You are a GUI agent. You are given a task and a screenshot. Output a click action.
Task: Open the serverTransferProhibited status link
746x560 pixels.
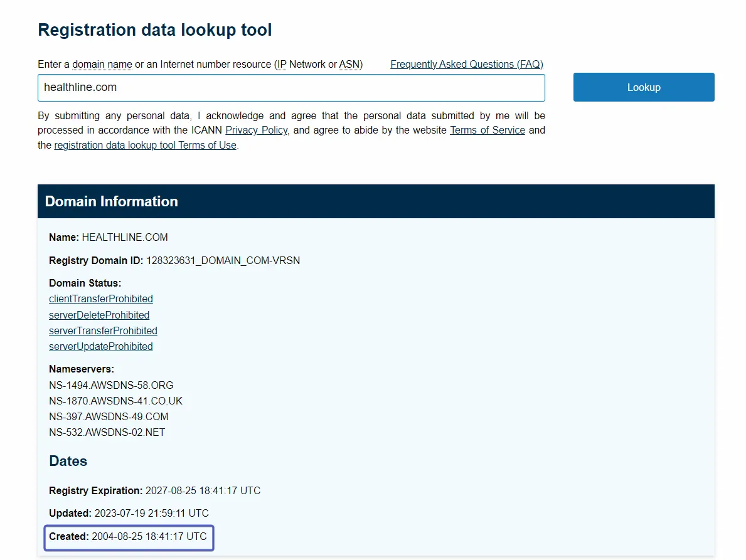click(x=103, y=330)
